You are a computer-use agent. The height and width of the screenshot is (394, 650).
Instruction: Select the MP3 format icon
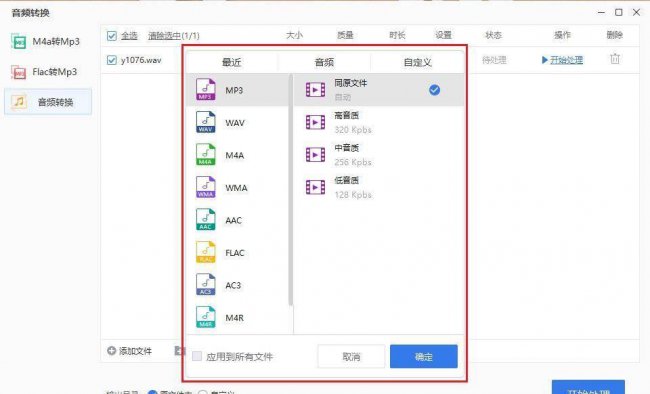click(x=206, y=90)
